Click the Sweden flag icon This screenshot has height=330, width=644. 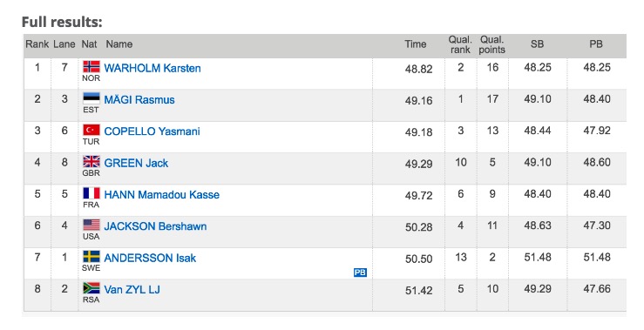pos(92,256)
